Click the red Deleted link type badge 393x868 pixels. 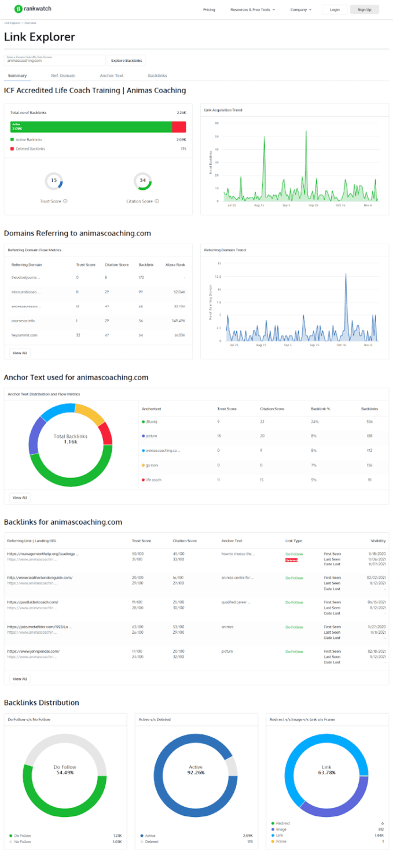coord(291,560)
